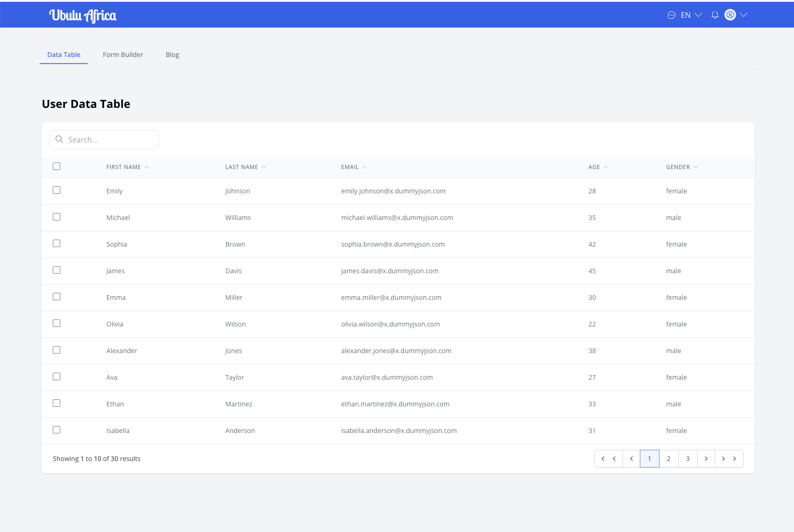This screenshot has width=794, height=532.
Task: Click the first name Sophia
Action: coord(116,244)
